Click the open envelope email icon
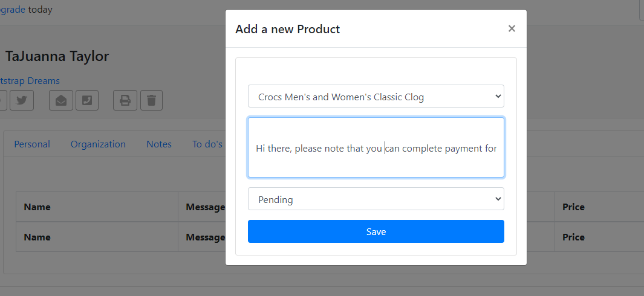Image resolution: width=644 pixels, height=296 pixels. (x=61, y=100)
